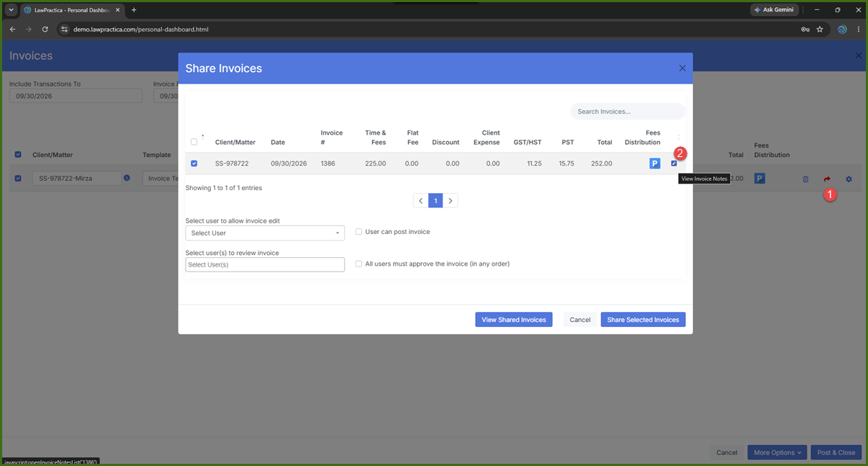Image resolution: width=868 pixels, height=466 pixels.
Task: Open invoice notes for SS-978722 in the dialog
Action: (x=674, y=163)
